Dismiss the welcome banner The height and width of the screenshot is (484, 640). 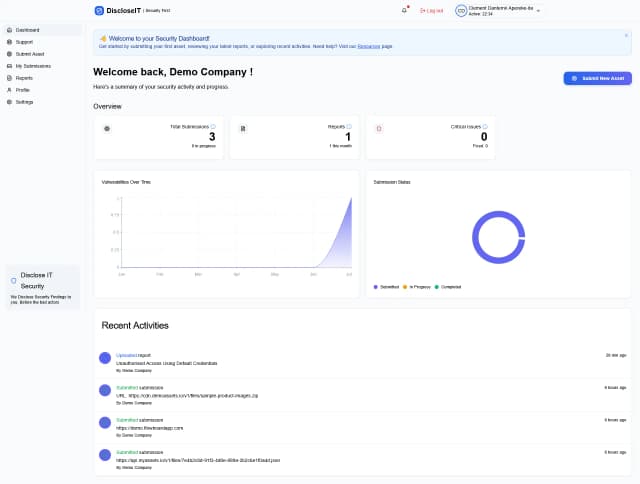(626, 35)
